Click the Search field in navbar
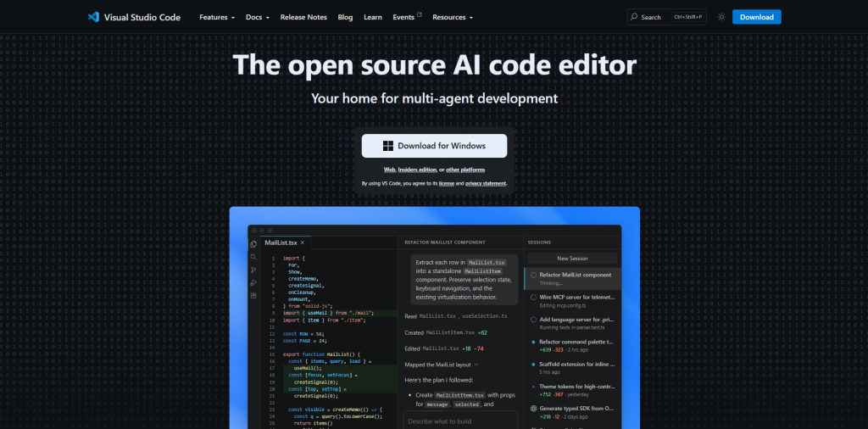The height and width of the screenshot is (429, 868). (666, 17)
